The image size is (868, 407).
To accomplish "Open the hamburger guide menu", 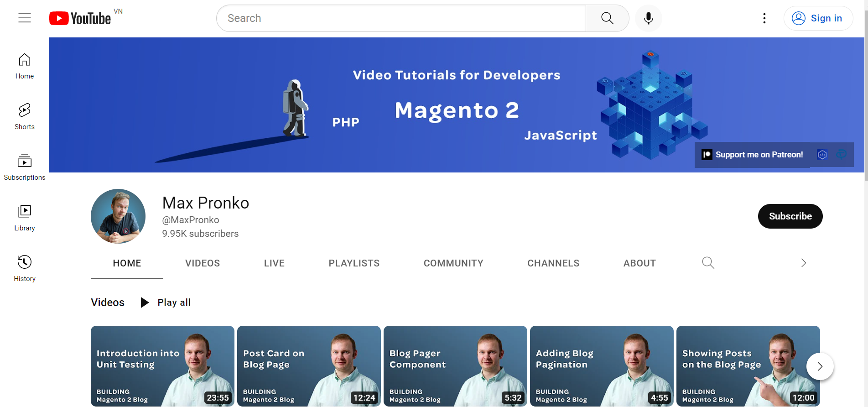I will pos(25,18).
